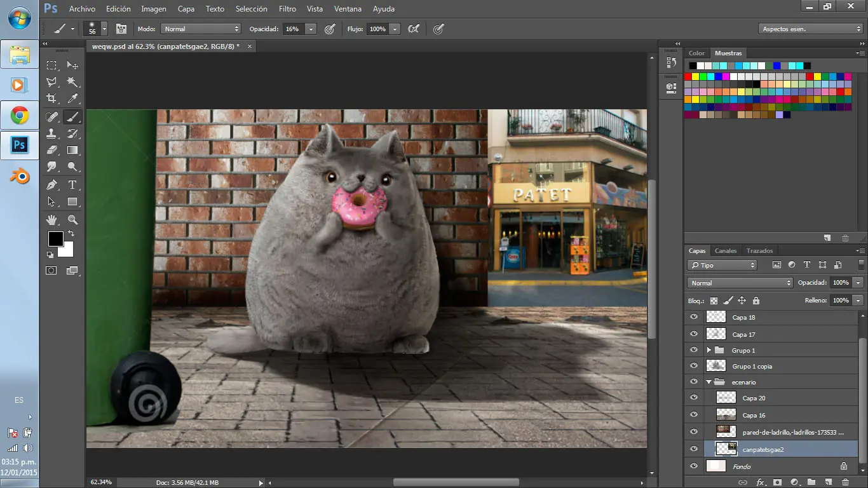The height and width of the screenshot is (488, 868).
Task: Click the black foreground color swatch
Action: coord(55,239)
